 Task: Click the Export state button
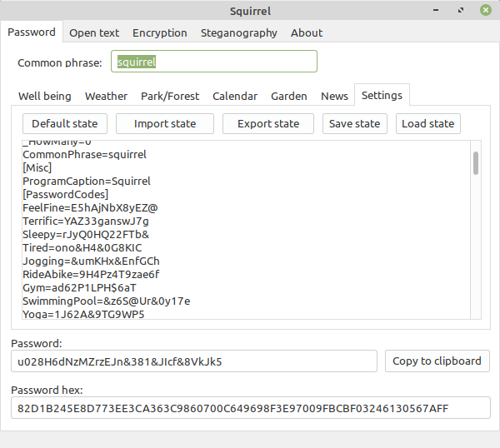click(268, 123)
